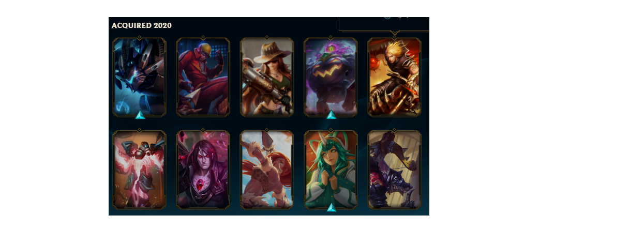Open the armored shark-beast skin card

(x=394, y=170)
